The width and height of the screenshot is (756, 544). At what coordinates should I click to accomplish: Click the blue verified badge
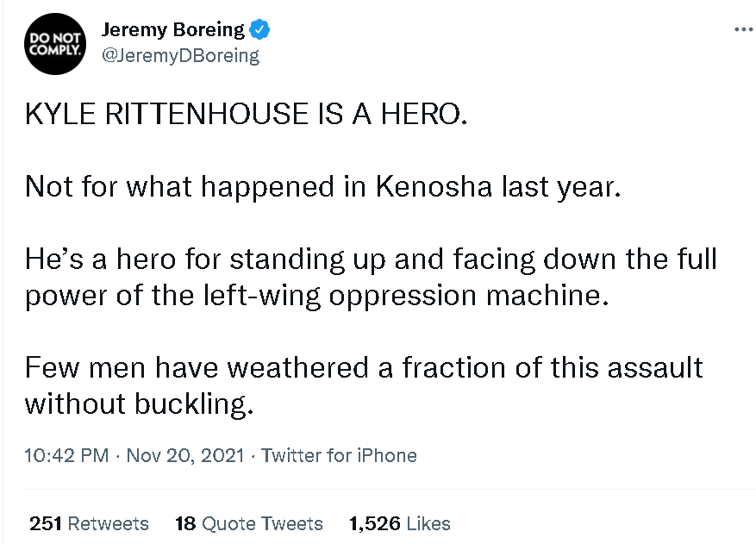coord(260,30)
